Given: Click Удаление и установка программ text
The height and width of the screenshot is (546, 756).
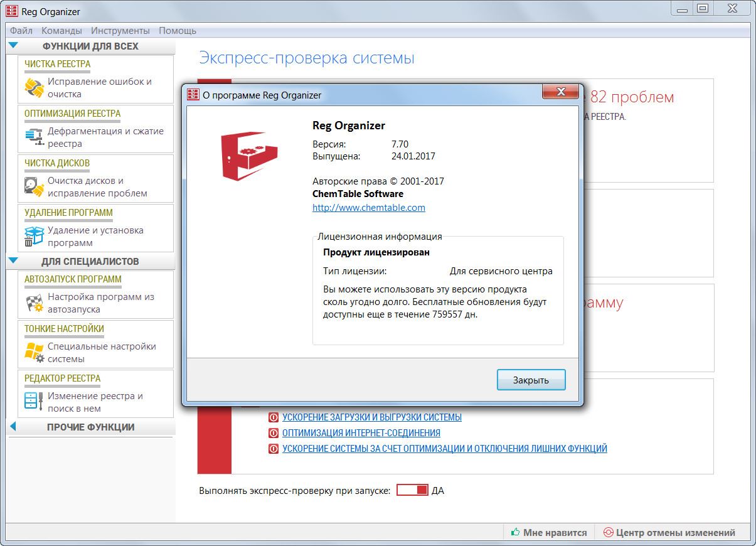Looking at the screenshot, I should tap(95, 237).
